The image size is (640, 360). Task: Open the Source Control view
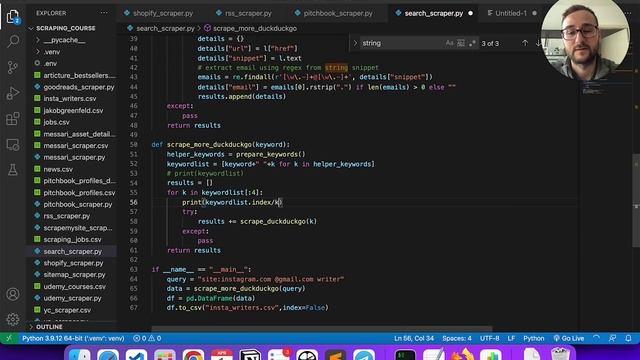click(13, 67)
